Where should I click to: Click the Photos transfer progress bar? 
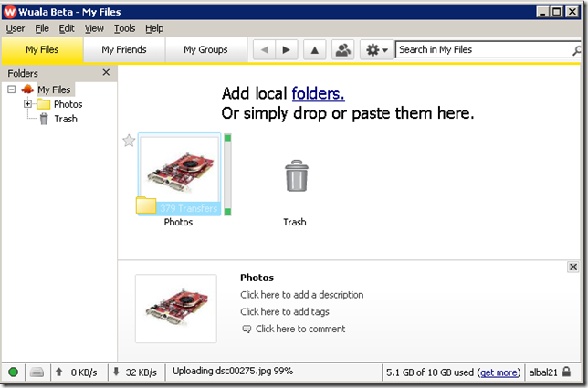coord(227,174)
